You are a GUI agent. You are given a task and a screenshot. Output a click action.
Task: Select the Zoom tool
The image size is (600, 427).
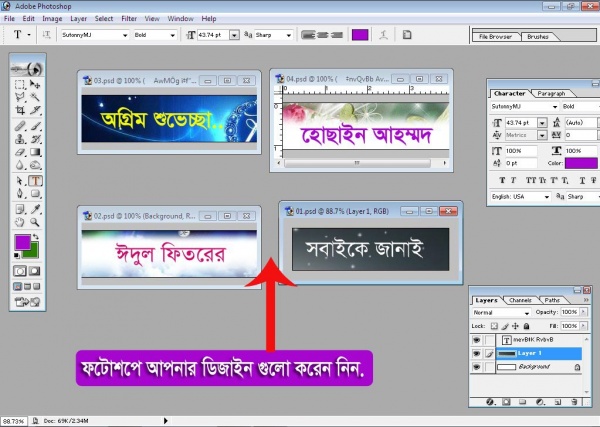pos(35,222)
